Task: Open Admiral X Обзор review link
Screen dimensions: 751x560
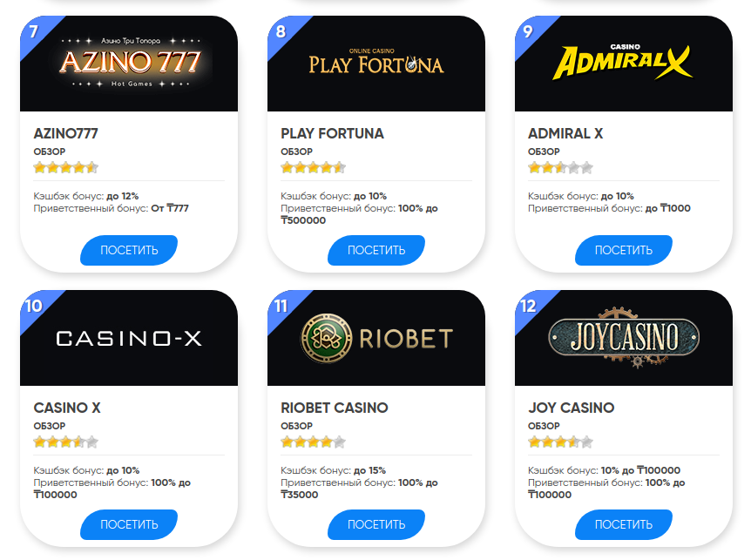Action: tap(544, 152)
